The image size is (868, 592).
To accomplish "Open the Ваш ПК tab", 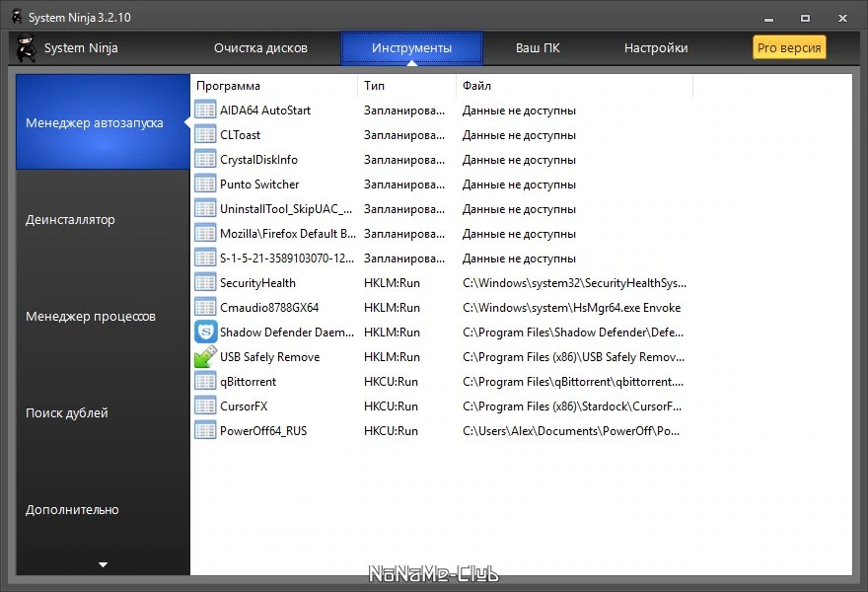I will (538, 48).
